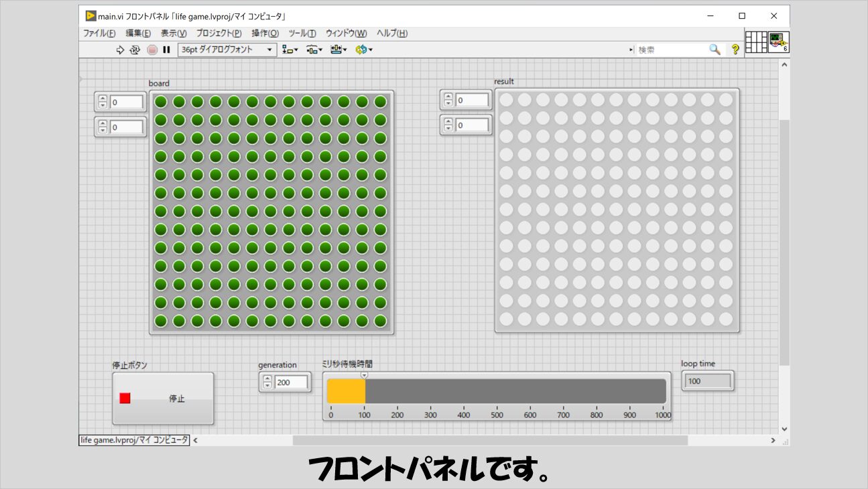Click the result lower index field showing 0
The height and width of the screenshot is (489, 868).
click(473, 125)
